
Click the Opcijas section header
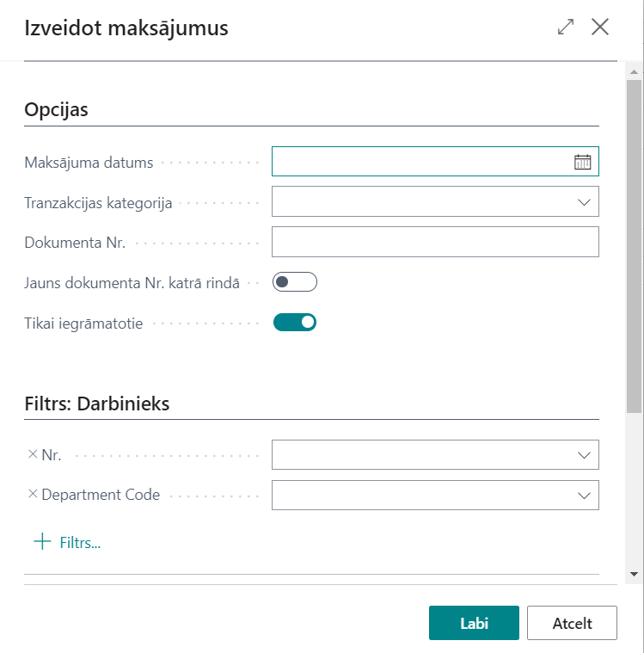click(57, 110)
